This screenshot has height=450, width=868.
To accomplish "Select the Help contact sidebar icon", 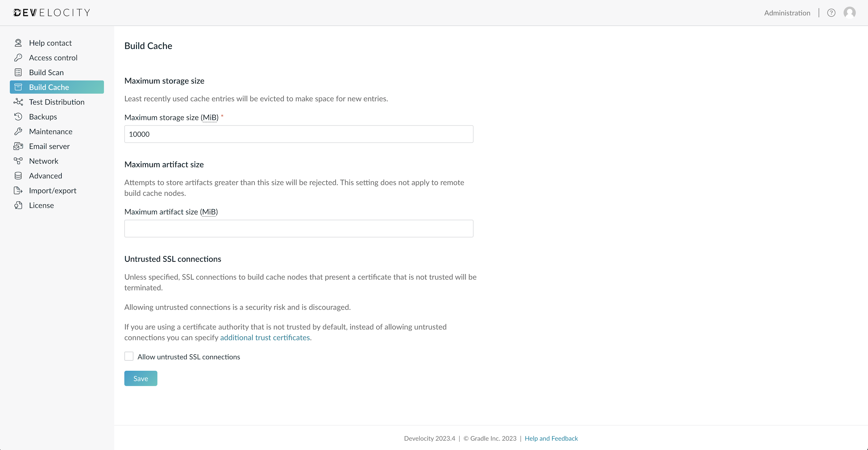I will coord(19,43).
